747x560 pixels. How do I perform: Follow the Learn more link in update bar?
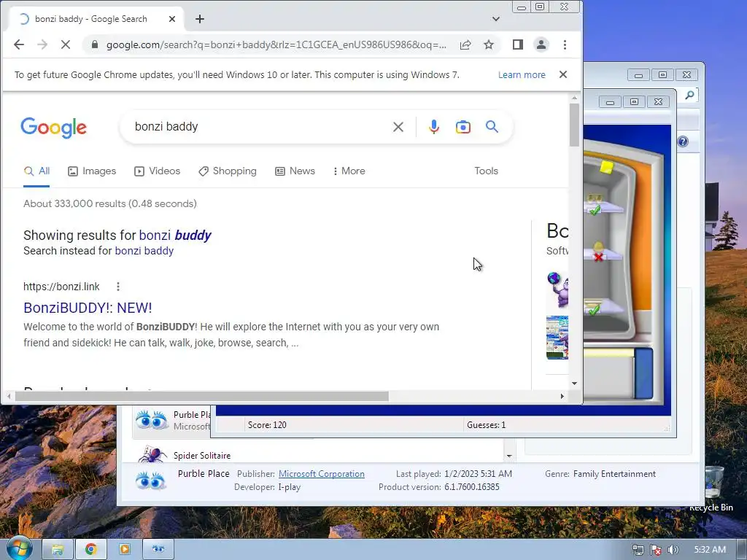point(522,75)
